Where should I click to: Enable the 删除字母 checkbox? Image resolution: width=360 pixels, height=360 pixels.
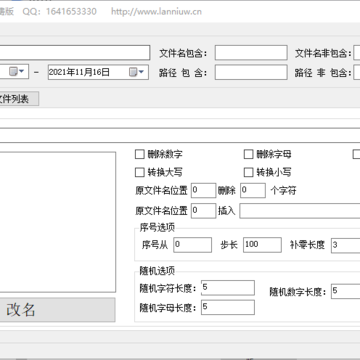(x=248, y=154)
